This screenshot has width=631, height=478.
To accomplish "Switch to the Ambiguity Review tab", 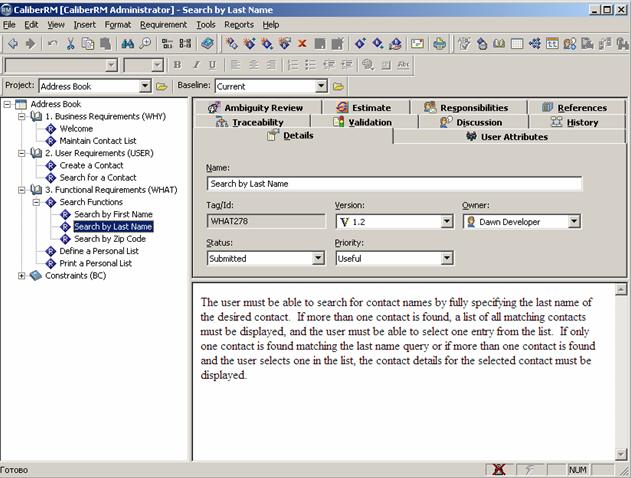I will point(258,107).
